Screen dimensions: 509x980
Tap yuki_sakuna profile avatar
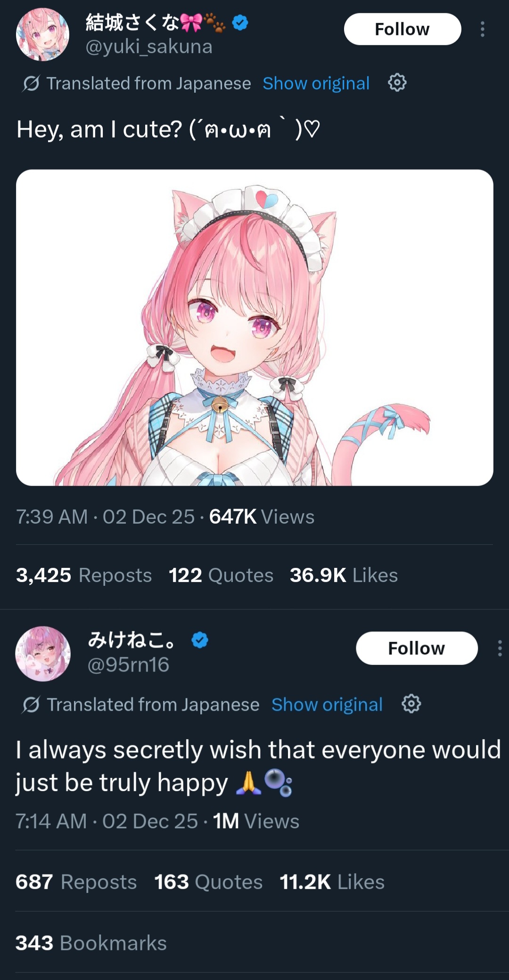coord(43,34)
